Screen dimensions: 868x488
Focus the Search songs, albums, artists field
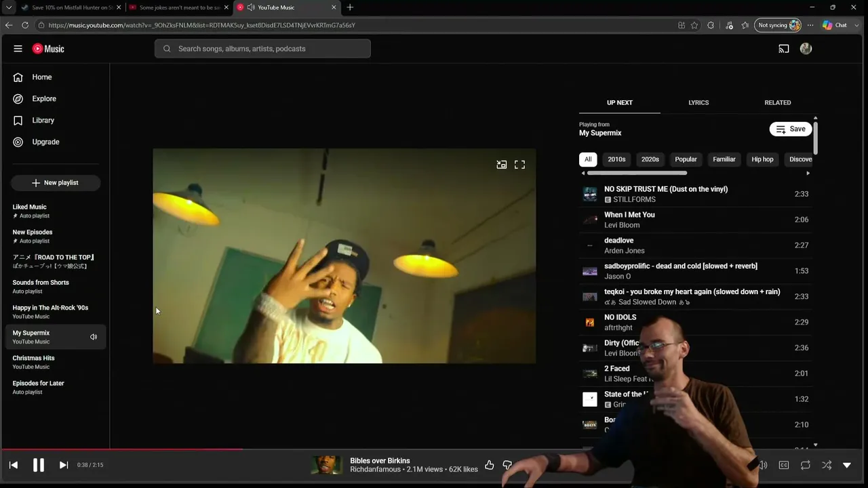click(262, 49)
